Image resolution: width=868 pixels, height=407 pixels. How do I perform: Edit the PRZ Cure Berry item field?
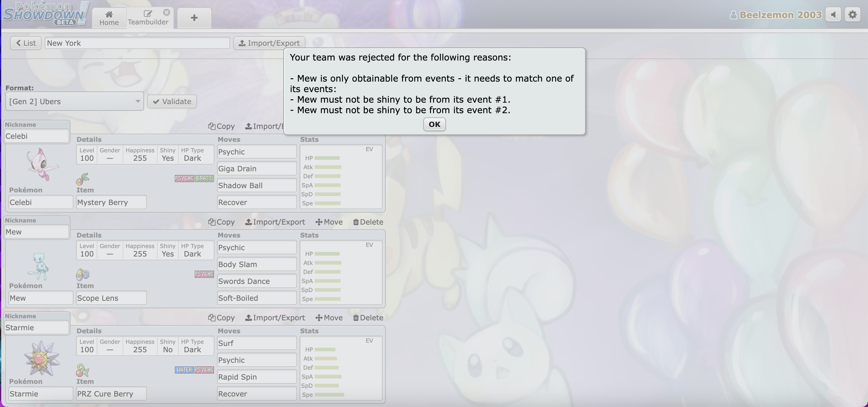pos(111,393)
